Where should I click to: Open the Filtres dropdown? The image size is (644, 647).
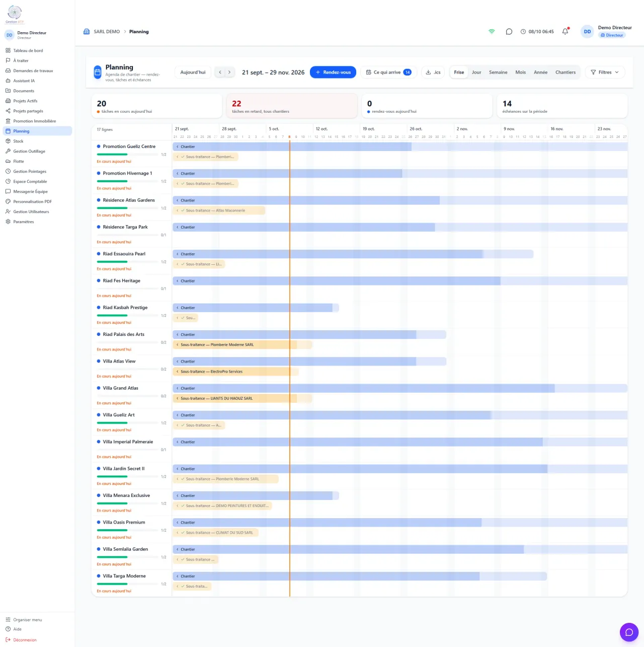pos(605,72)
